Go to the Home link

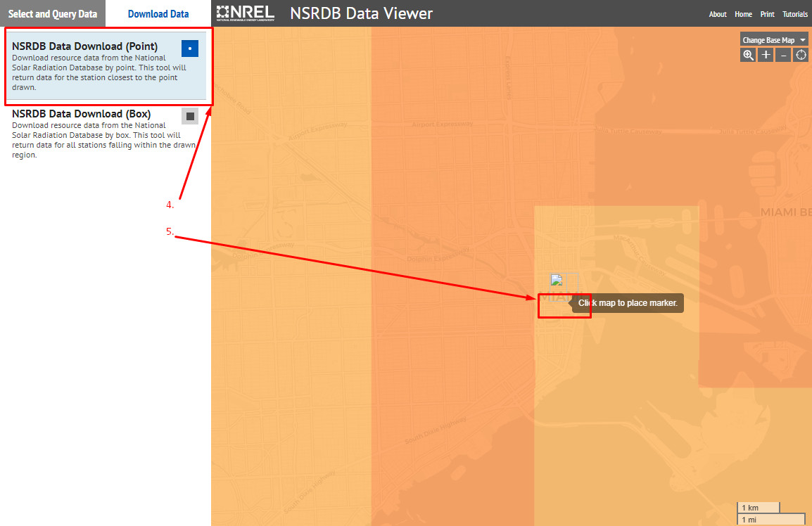click(743, 14)
